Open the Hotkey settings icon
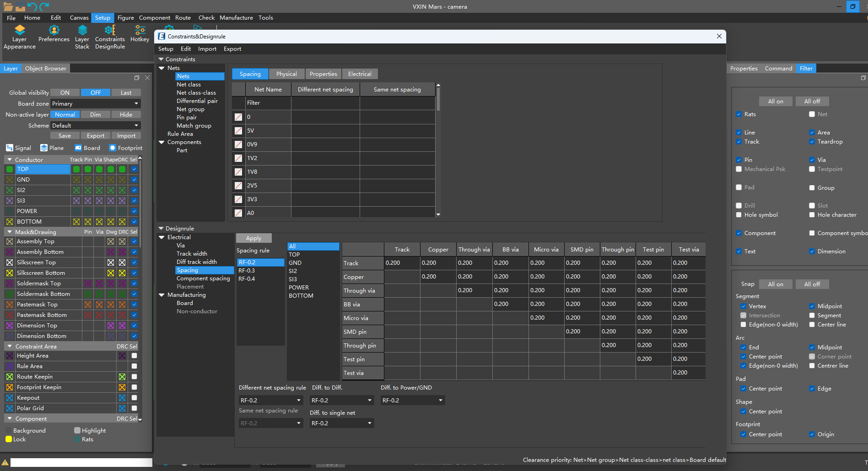 (x=140, y=31)
